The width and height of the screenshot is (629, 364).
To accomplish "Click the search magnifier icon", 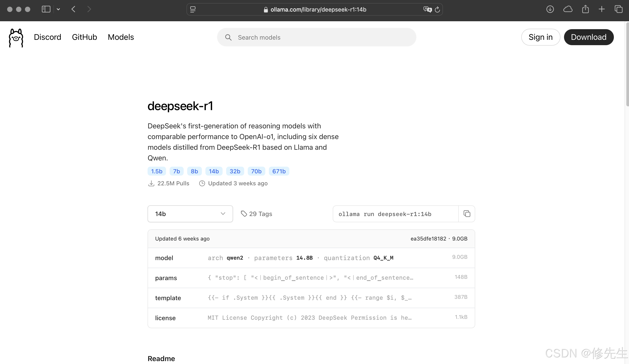I will point(228,37).
